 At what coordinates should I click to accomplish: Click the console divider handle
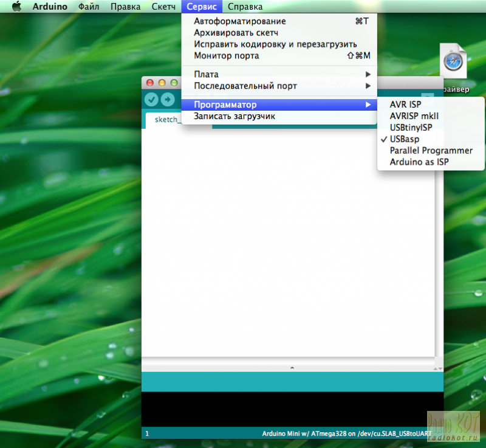pyautogui.click(x=292, y=368)
